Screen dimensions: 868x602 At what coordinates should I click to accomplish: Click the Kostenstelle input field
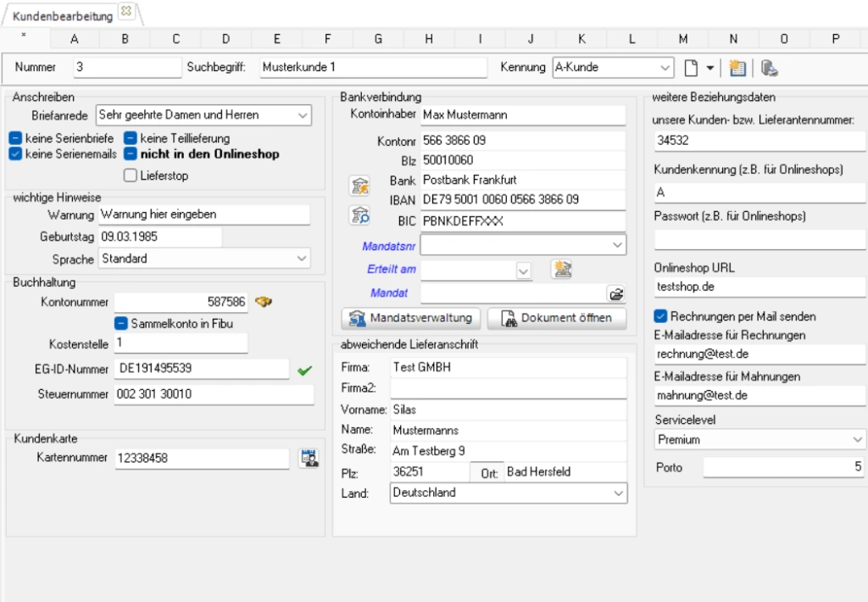(x=181, y=343)
